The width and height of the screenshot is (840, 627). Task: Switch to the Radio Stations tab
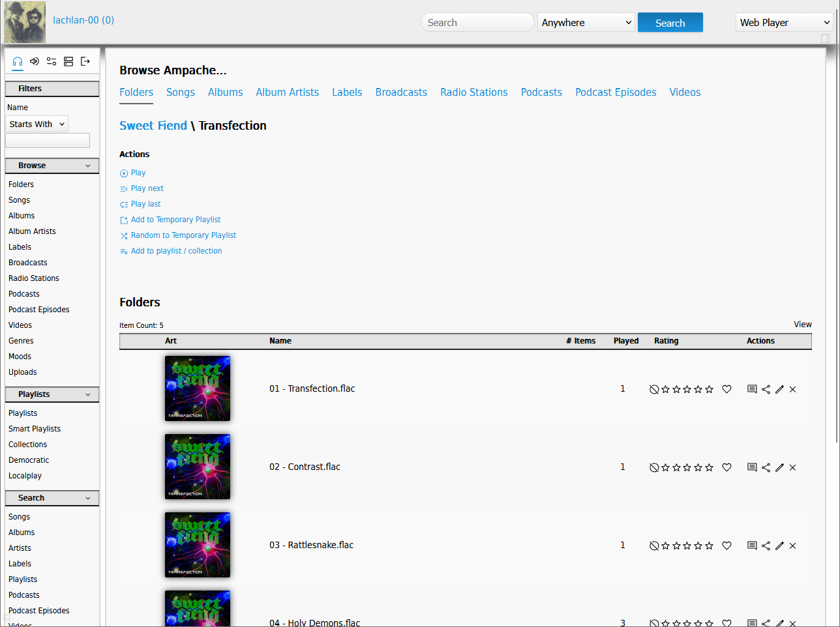coord(474,93)
